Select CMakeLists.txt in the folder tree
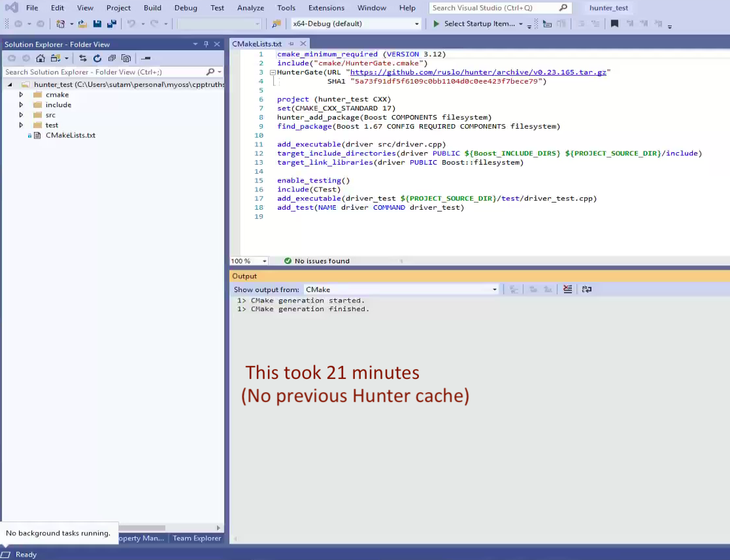 [x=71, y=135]
